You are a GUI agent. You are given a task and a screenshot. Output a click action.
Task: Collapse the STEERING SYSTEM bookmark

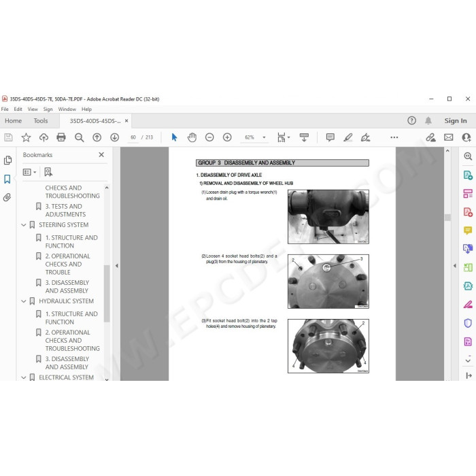click(x=24, y=225)
